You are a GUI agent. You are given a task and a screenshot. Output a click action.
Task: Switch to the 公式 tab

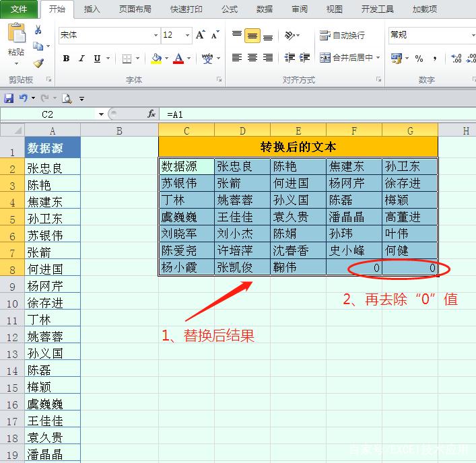click(229, 9)
